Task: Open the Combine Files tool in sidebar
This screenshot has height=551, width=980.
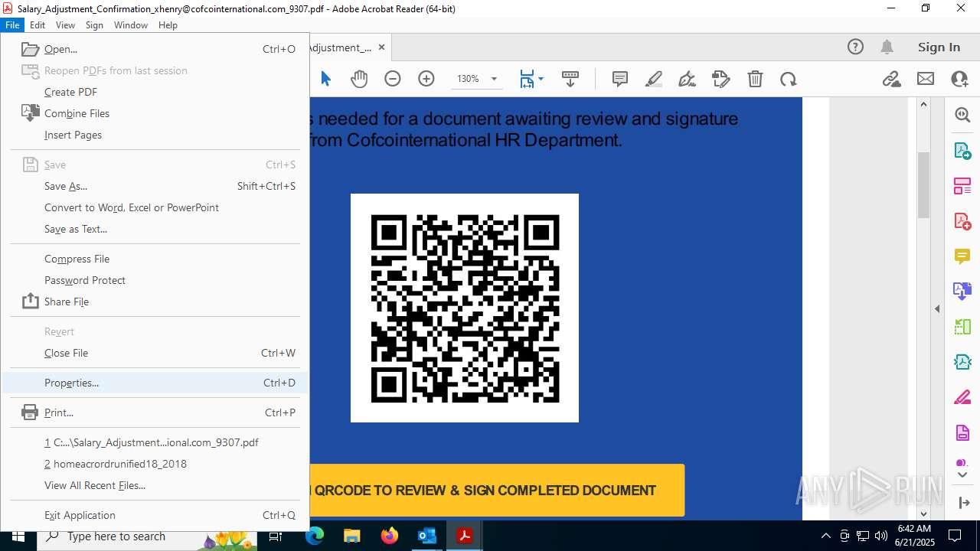Action: [962, 292]
